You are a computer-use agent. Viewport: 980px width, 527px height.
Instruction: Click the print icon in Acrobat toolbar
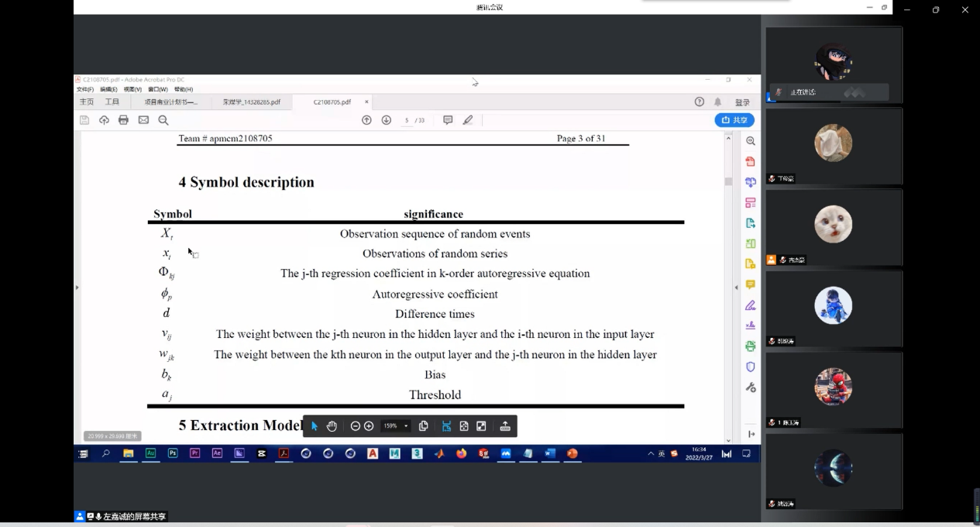(x=123, y=120)
